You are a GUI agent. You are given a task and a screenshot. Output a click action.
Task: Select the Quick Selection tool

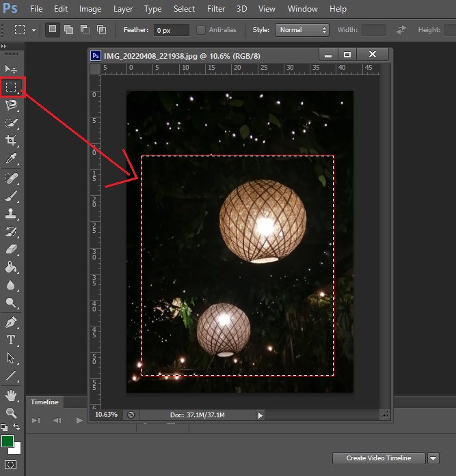point(11,123)
